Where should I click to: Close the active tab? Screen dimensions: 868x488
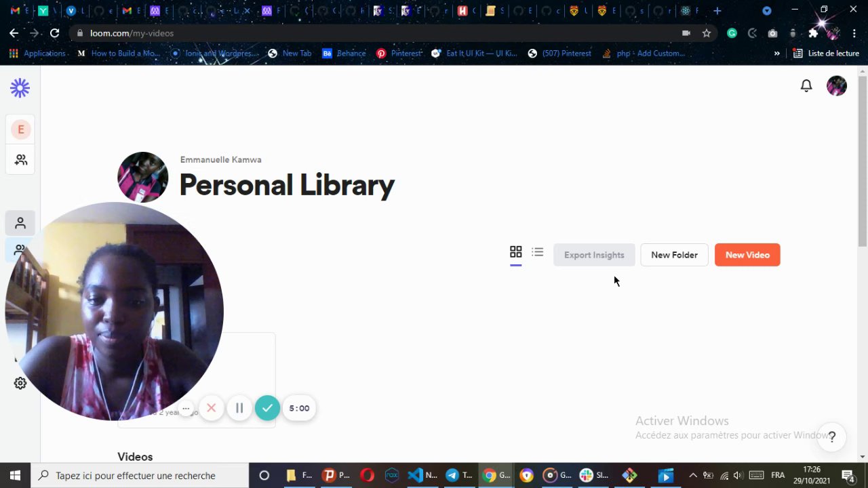(x=247, y=11)
